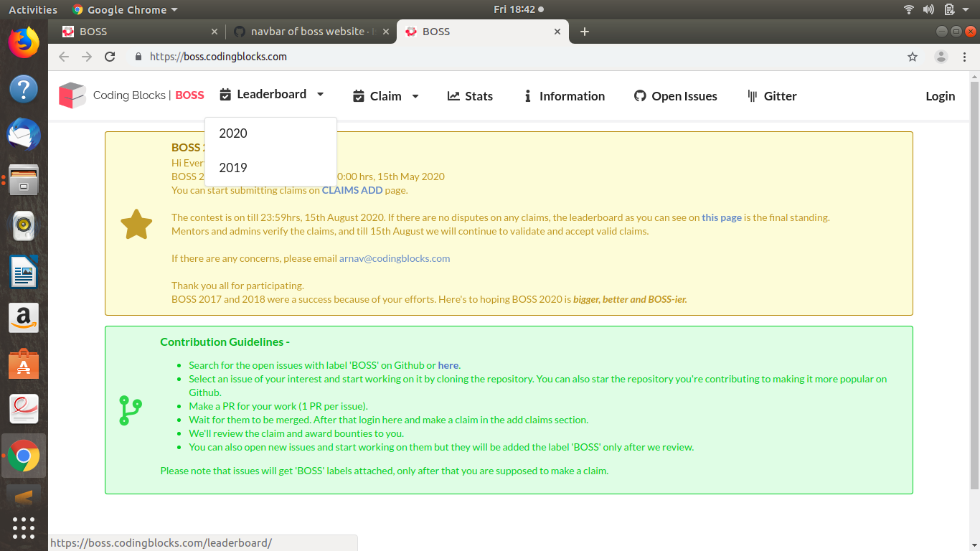Expand the Claim dropdown arrow
This screenshot has width=980, height=551.
point(415,96)
